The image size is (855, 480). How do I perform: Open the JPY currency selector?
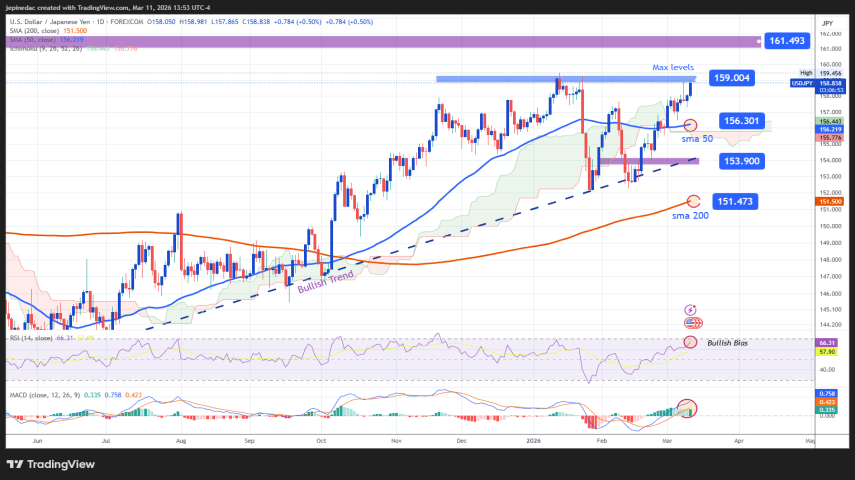coord(826,22)
